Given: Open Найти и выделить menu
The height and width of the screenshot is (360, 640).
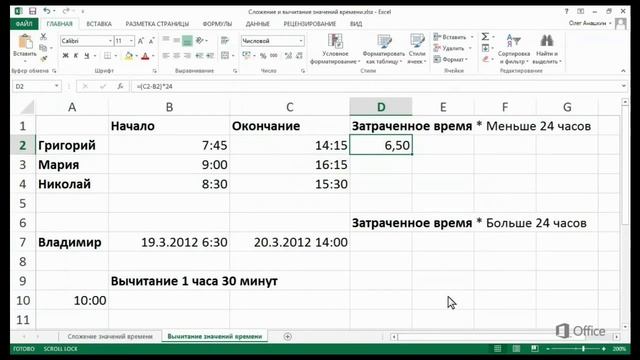Looking at the screenshot, I should point(547,49).
